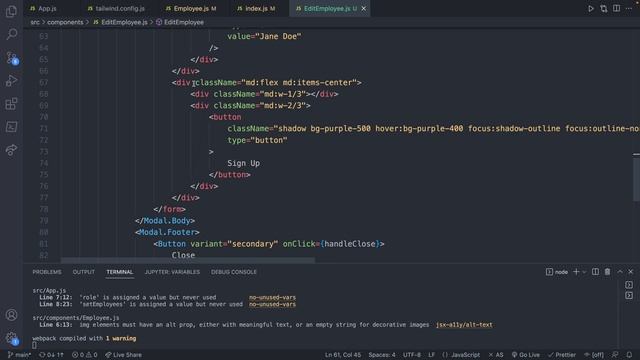640x360 pixels.
Task: Show errors and warnings count
Action: coord(84,355)
